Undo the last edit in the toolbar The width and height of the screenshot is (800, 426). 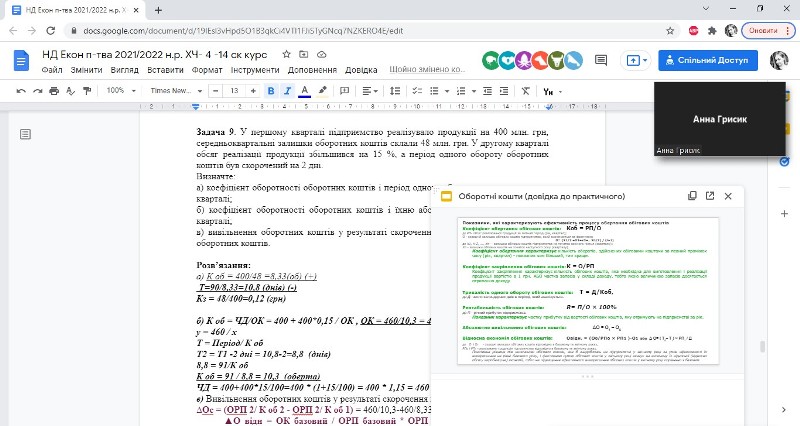point(21,91)
